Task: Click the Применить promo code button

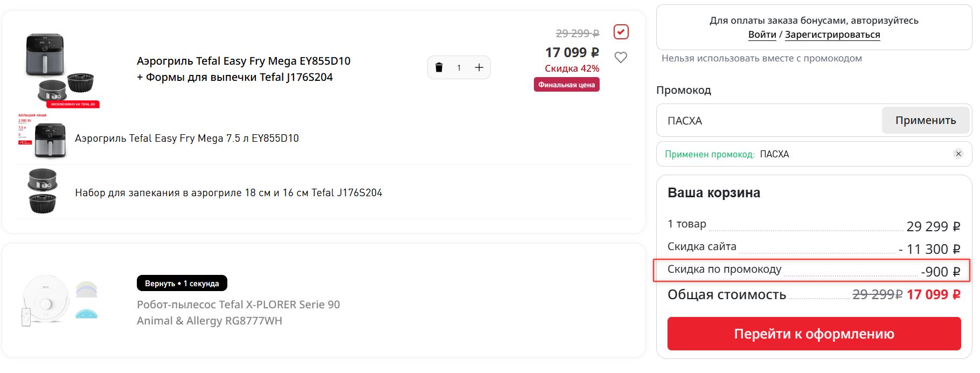Action: (925, 120)
